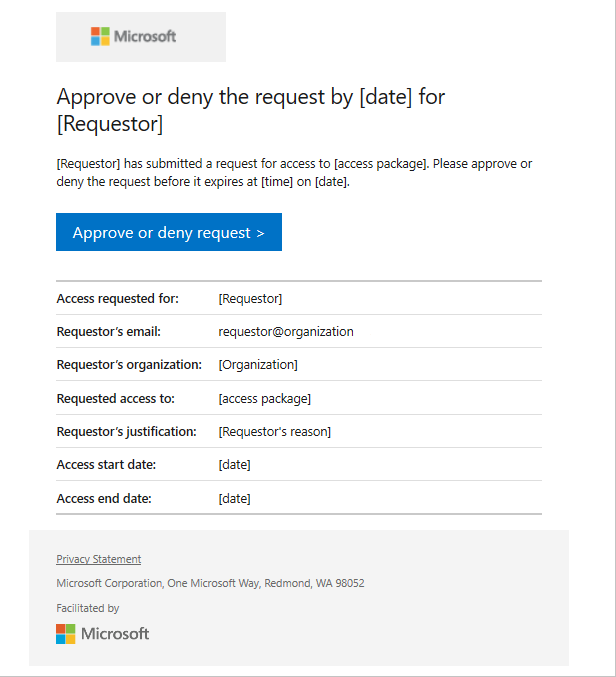Click the "Access end date:" label
Screen dimensions: 616x677
(103, 498)
